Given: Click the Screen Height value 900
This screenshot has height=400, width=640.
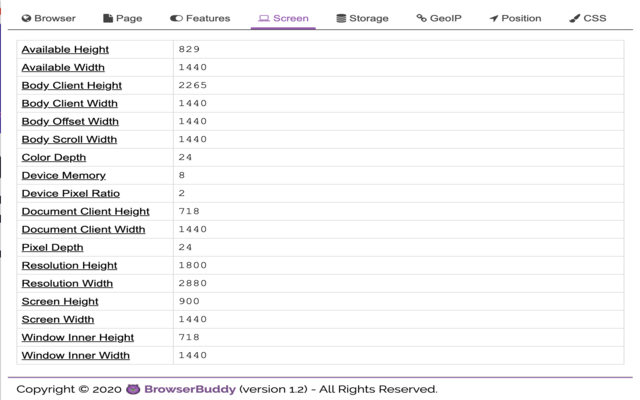Looking at the screenshot, I should (x=189, y=301).
